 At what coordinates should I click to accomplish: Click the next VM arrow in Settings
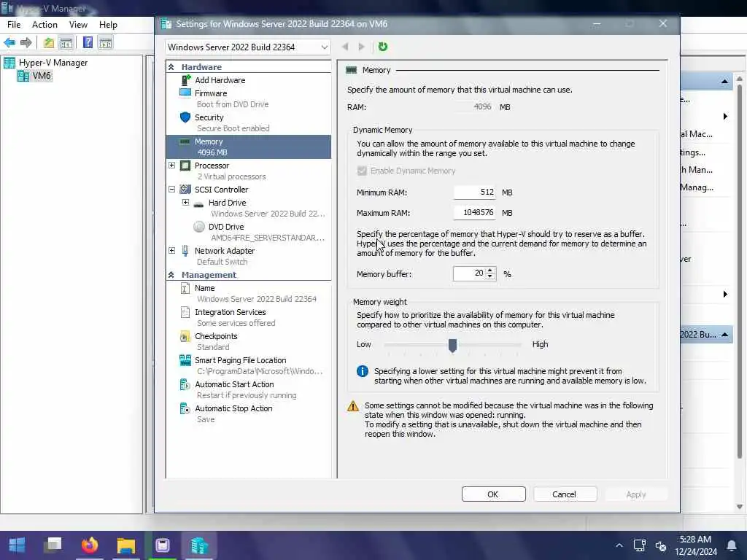[362, 47]
